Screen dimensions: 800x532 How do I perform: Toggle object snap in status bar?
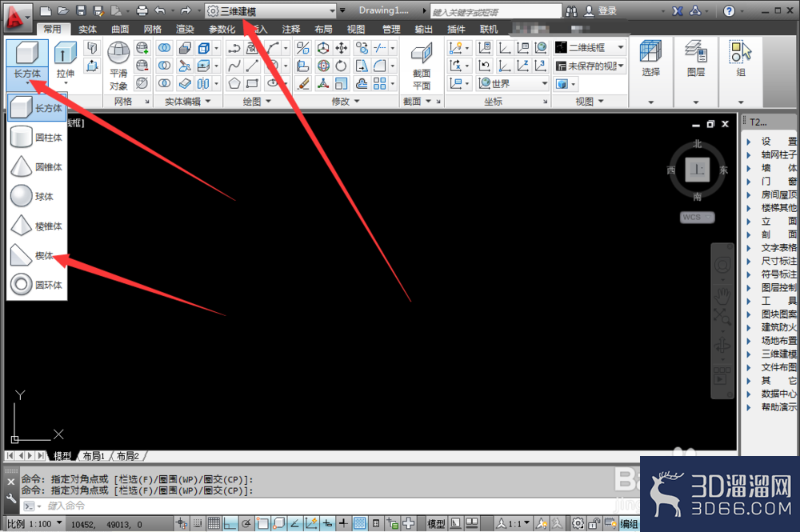tap(262, 523)
